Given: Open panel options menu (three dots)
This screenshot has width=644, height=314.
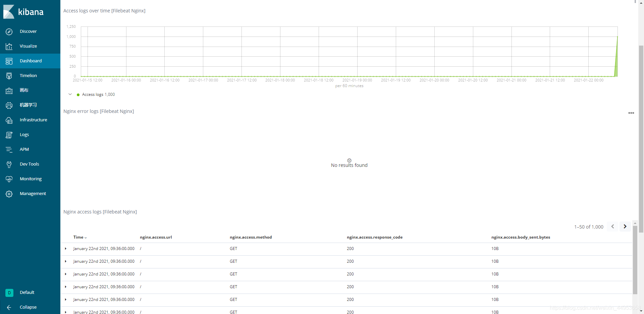Looking at the screenshot, I should tap(631, 113).
